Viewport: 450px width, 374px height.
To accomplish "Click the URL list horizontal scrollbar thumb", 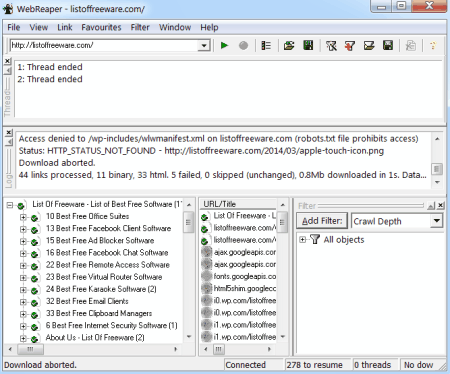I will [x=218, y=349].
